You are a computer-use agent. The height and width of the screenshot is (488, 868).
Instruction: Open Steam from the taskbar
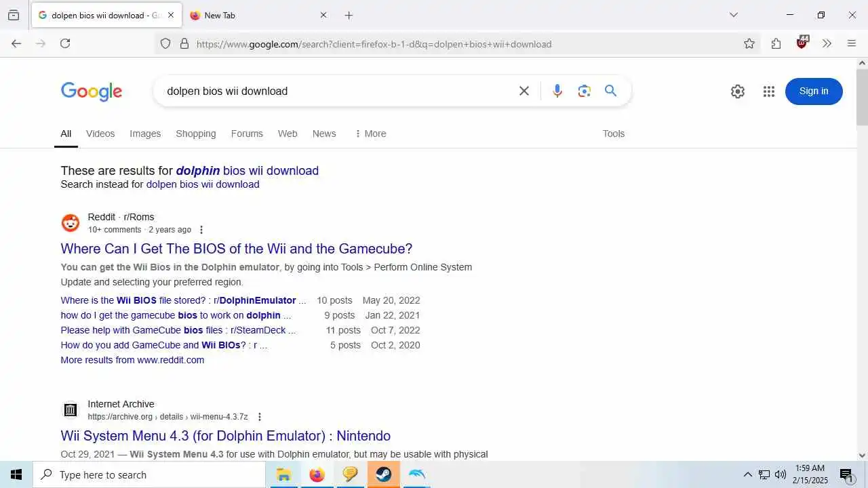point(384,474)
